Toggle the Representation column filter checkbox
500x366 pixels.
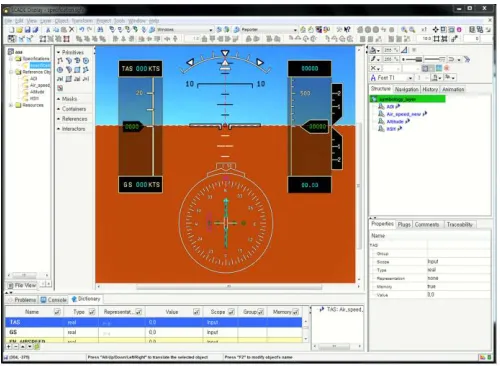tap(139, 312)
